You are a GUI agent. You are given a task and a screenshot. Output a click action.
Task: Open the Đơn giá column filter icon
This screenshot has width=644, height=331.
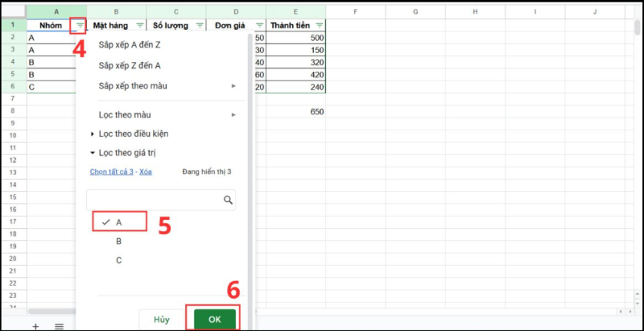click(258, 26)
